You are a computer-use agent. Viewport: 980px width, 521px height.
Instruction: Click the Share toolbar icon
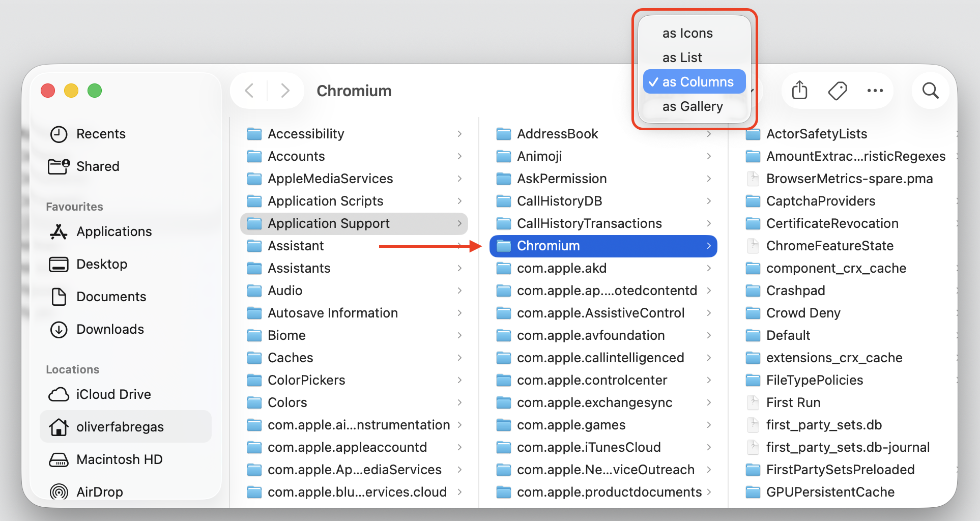tap(799, 91)
